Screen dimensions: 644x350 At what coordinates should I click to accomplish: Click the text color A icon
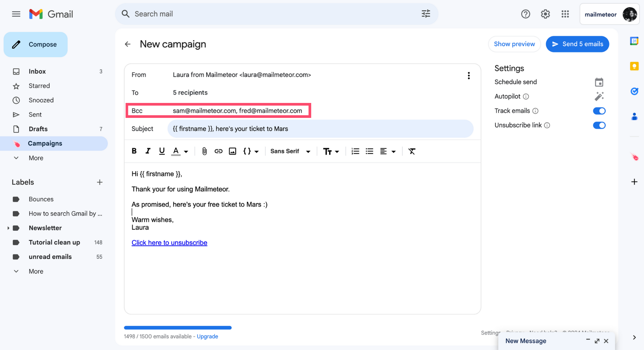point(176,151)
